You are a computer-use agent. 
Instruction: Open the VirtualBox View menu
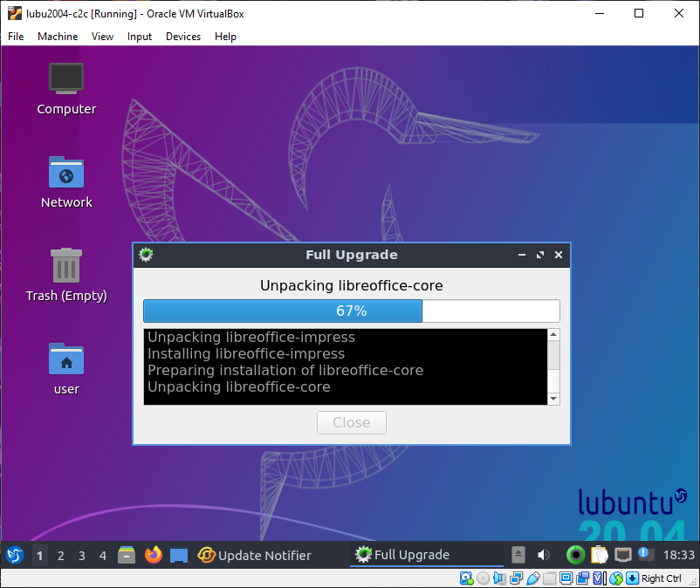coord(103,37)
